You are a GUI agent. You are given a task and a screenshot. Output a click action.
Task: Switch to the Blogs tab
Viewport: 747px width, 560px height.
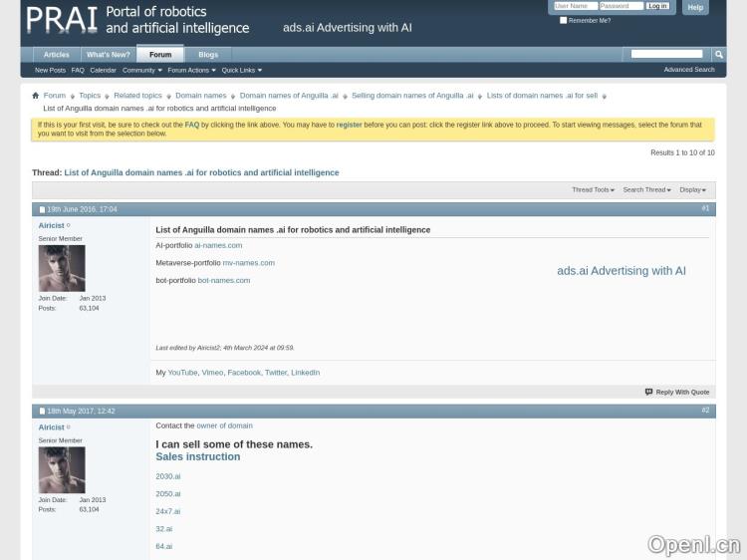tap(207, 55)
